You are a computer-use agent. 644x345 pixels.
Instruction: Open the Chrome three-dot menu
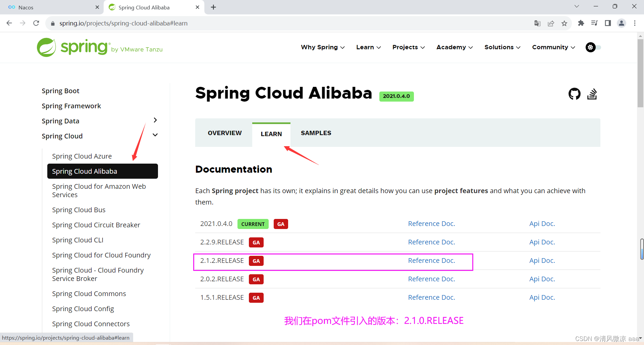tap(635, 23)
